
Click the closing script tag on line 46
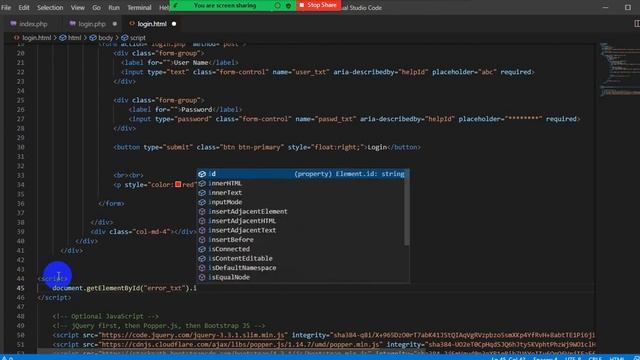[54, 298]
